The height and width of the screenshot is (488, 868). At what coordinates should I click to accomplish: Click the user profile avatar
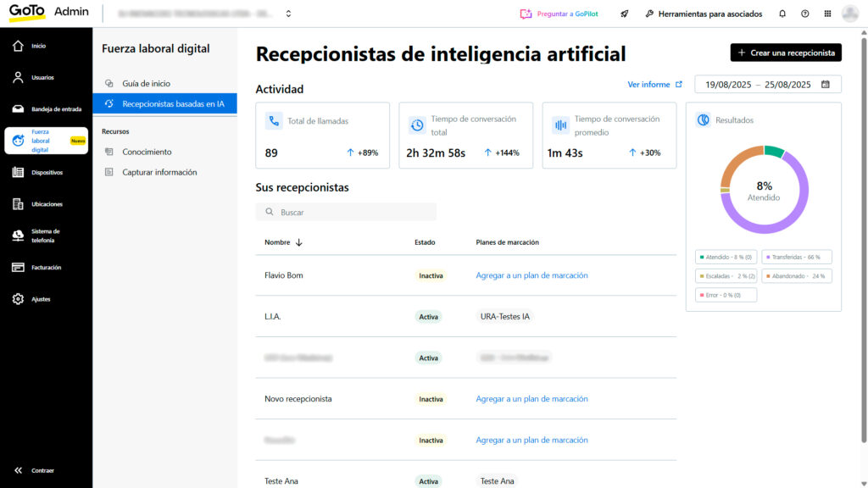click(850, 14)
